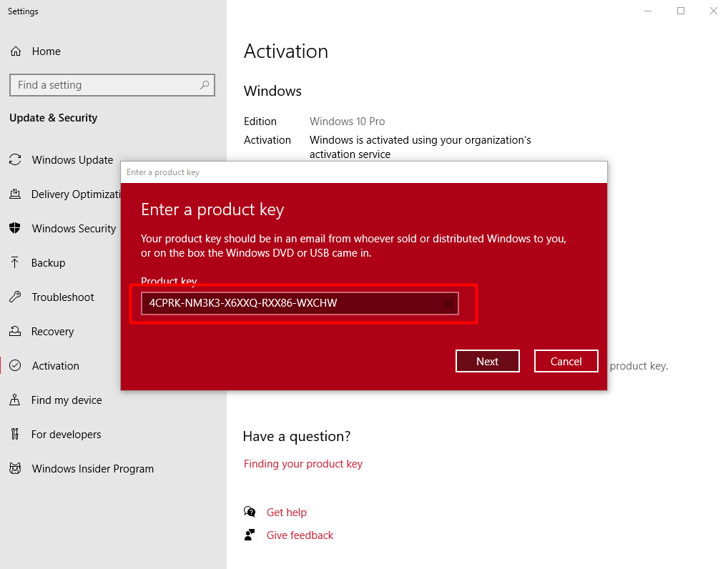
Task: Go to For developers page
Action: tap(66, 435)
